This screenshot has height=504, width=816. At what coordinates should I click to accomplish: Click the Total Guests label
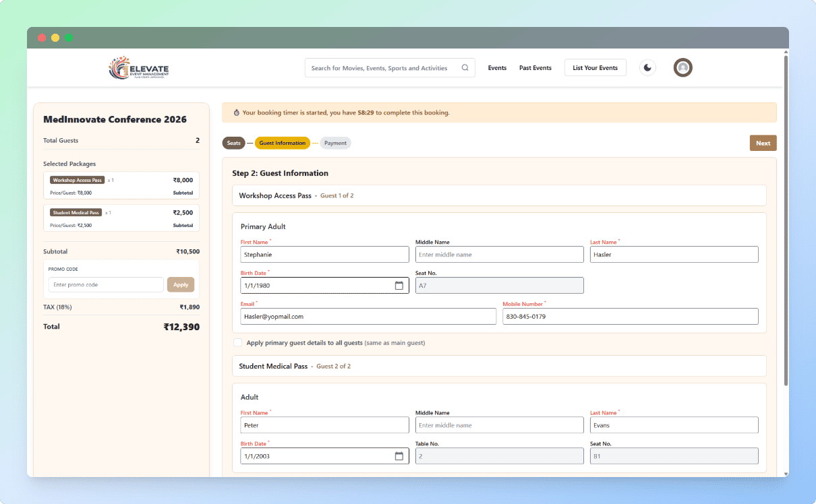[x=61, y=141]
